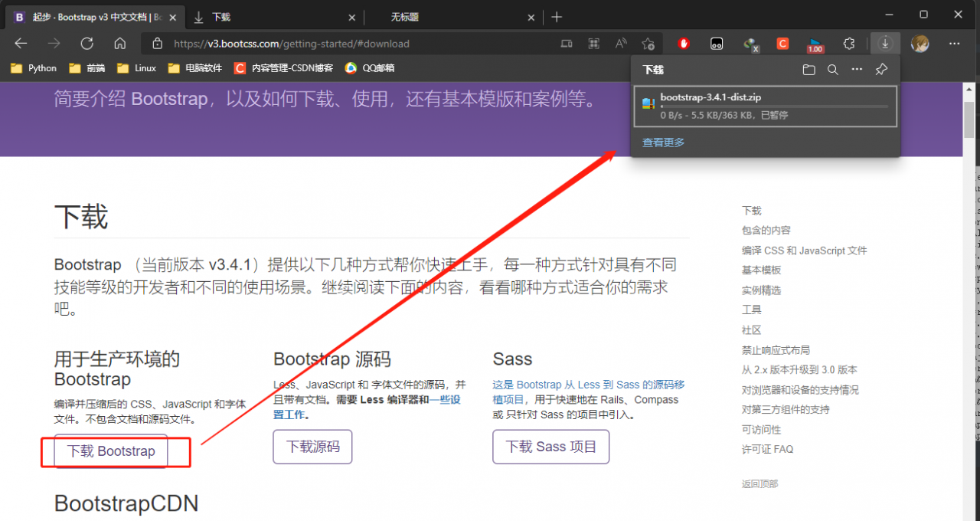This screenshot has width=980, height=521.
Task: Go to 禁止响应式布局 in the sidebar
Action: coord(776,350)
